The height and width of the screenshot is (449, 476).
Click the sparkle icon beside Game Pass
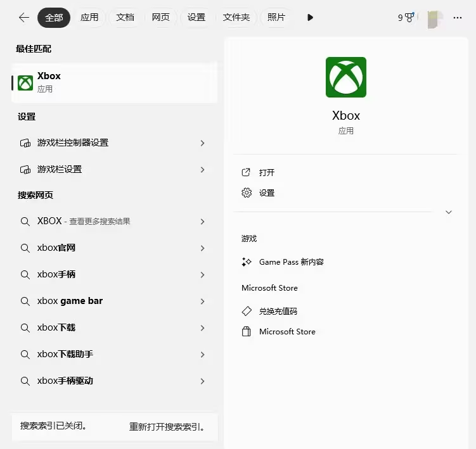pos(247,262)
